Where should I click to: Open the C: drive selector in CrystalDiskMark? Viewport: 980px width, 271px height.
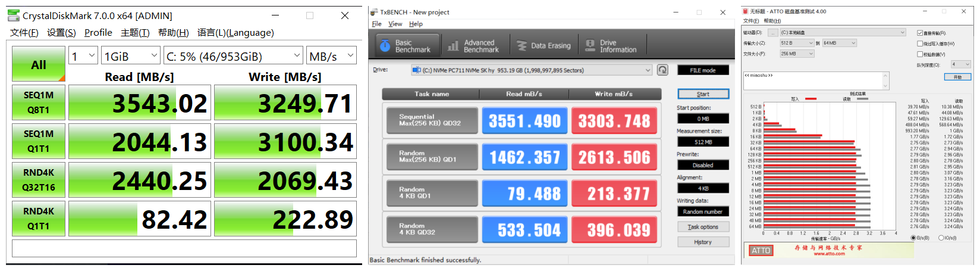pyautogui.click(x=234, y=56)
